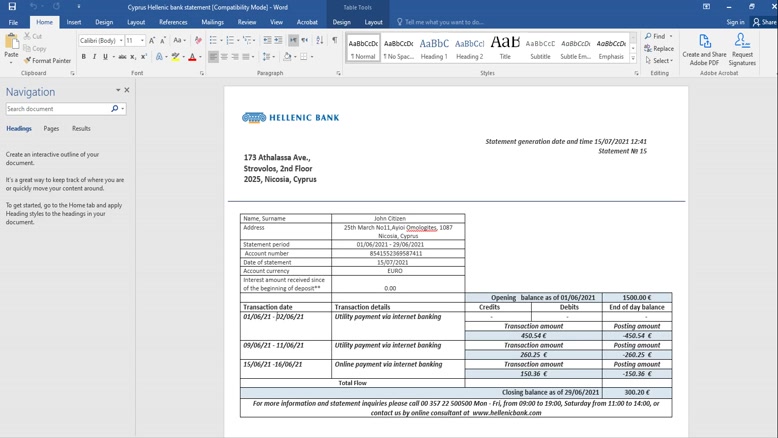The width and height of the screenshot is (778, 438).
Task: Toggle Bold formatting
Action: pyautogui.click(x=84, y=57)
